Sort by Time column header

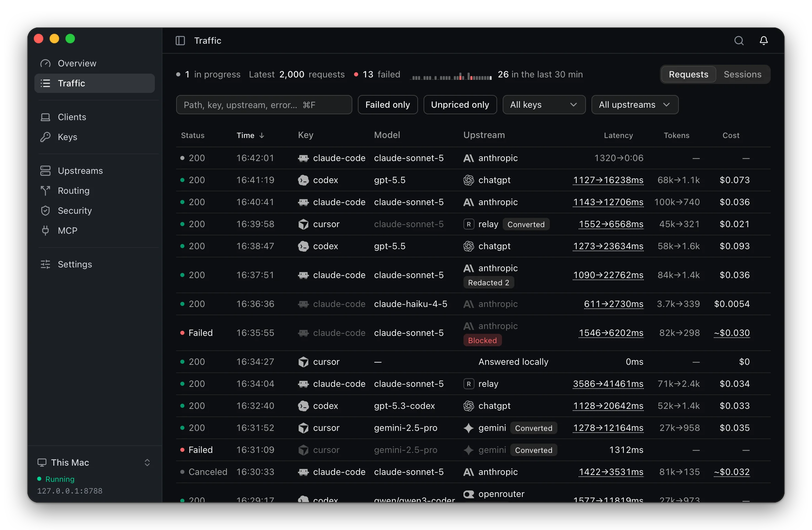point(250,135)
